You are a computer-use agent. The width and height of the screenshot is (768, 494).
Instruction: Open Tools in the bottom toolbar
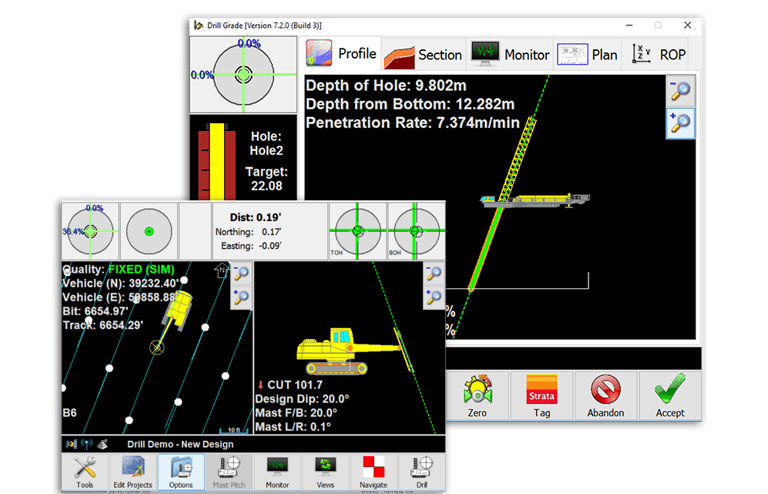85,472
